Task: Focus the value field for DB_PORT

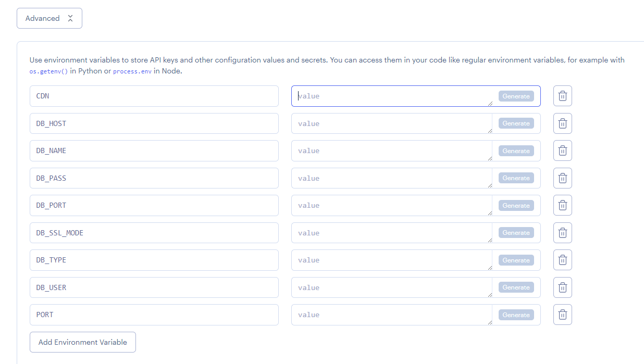Action: [x=392, y=205]
